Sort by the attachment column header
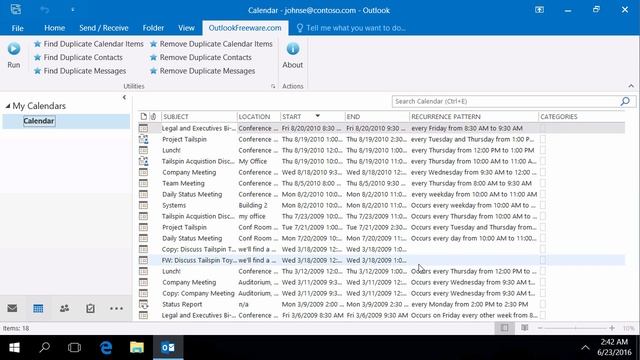 [x=153, y=117]
